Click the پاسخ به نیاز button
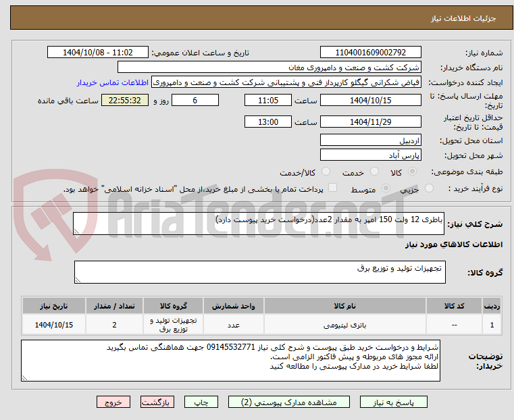 click(393, 402)
